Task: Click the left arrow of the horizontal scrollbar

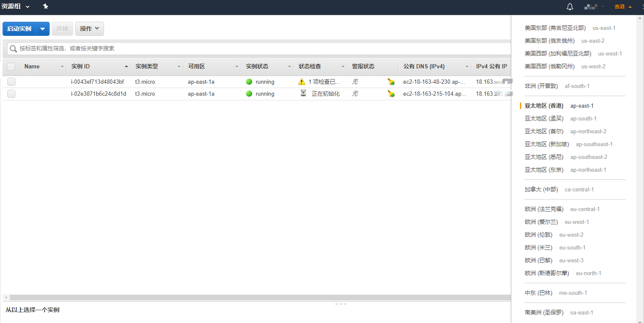Action: 6,297
